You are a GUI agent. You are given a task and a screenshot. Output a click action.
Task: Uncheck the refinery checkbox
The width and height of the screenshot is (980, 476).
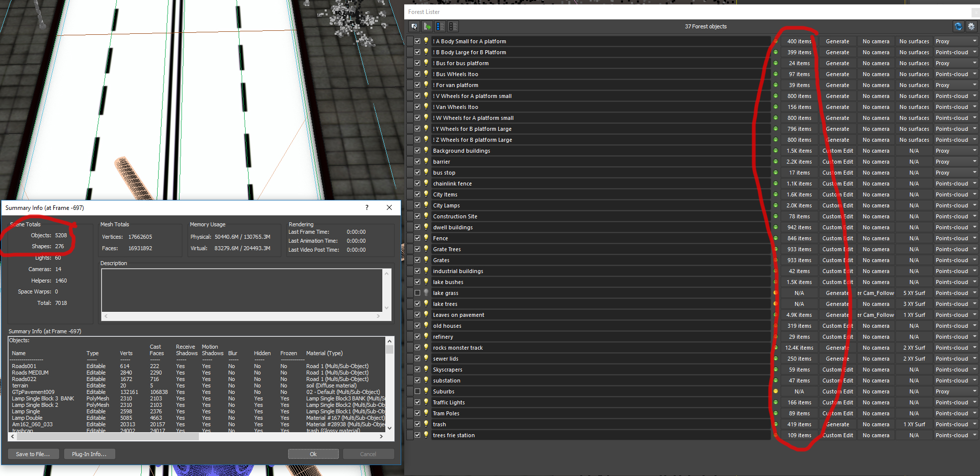coord(417,337)
